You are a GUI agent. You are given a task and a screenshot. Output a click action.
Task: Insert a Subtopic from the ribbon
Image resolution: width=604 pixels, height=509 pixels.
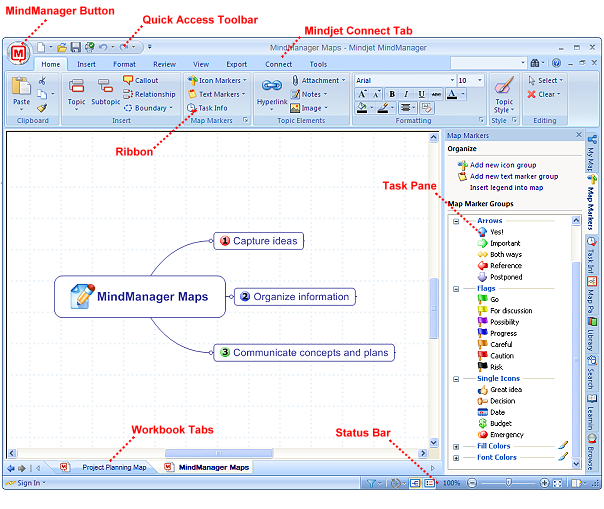coord(105,92)
